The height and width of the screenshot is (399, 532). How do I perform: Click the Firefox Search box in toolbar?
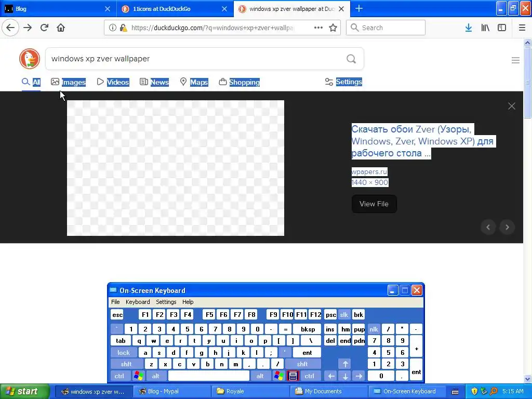coord(386,28)
